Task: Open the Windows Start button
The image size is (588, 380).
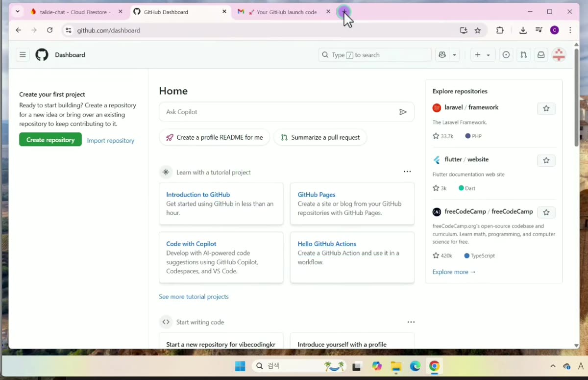Action: (240, 366)
